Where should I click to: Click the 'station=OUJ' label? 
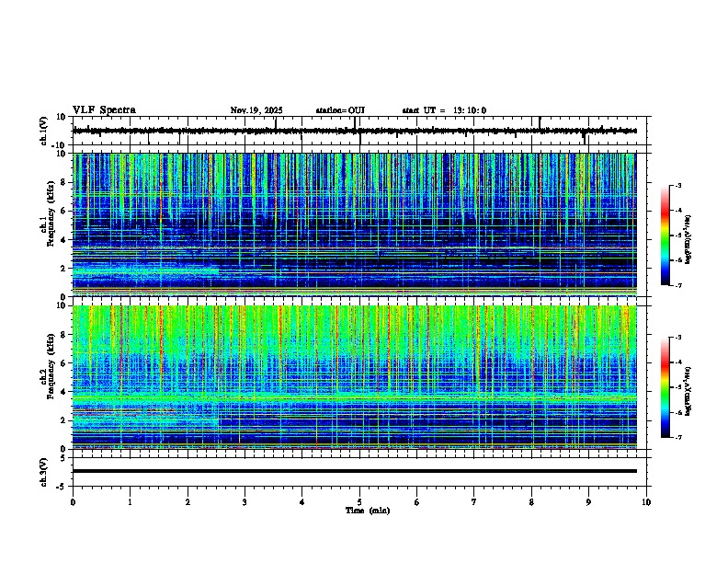340,110
